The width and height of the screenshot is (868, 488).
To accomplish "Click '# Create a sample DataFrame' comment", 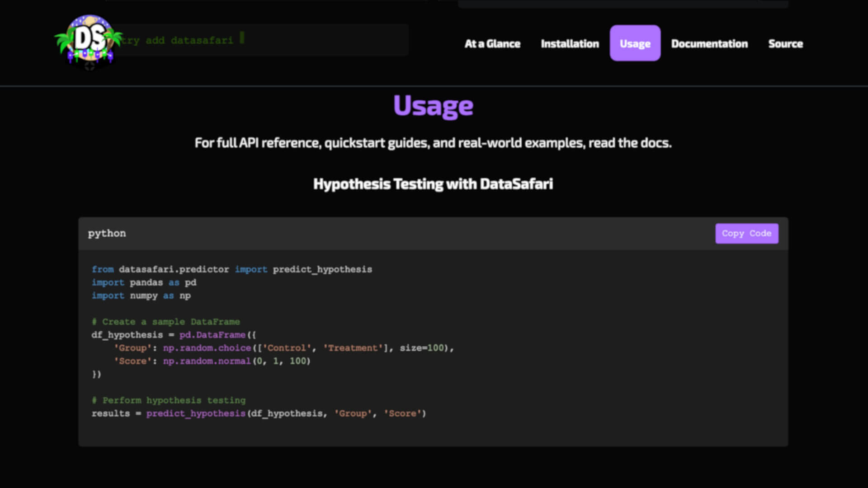I will (166, 322).
